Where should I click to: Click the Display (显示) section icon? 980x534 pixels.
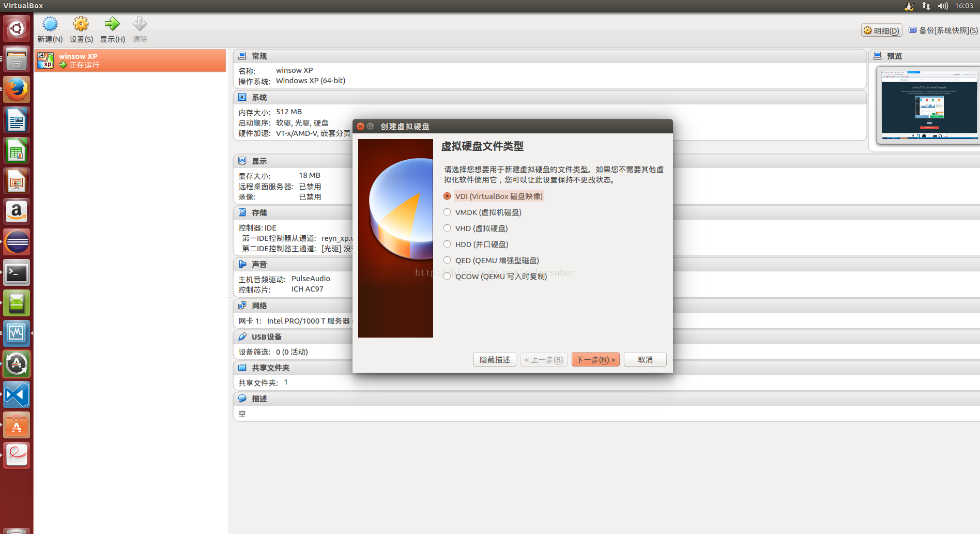[242, 161]
